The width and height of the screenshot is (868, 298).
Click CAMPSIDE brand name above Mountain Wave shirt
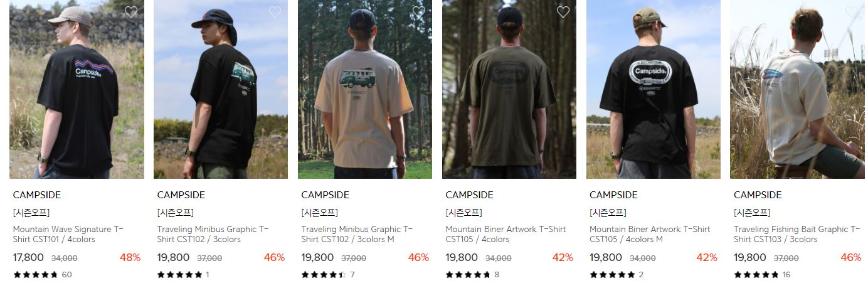coord(37,195)
